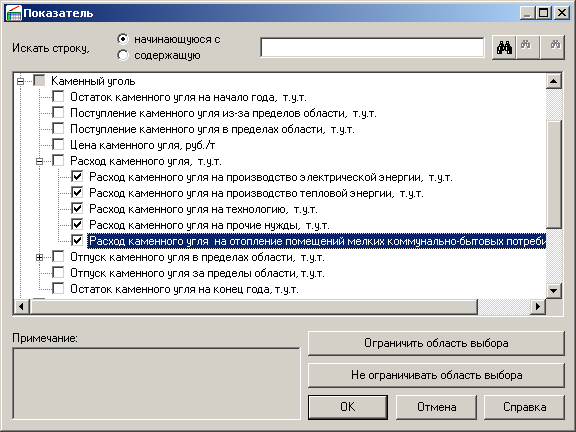The width and height of the screenshot is (576, 432).
Task: Check 'Остаток каменного угля на конец года'
Action: (58, 289)
